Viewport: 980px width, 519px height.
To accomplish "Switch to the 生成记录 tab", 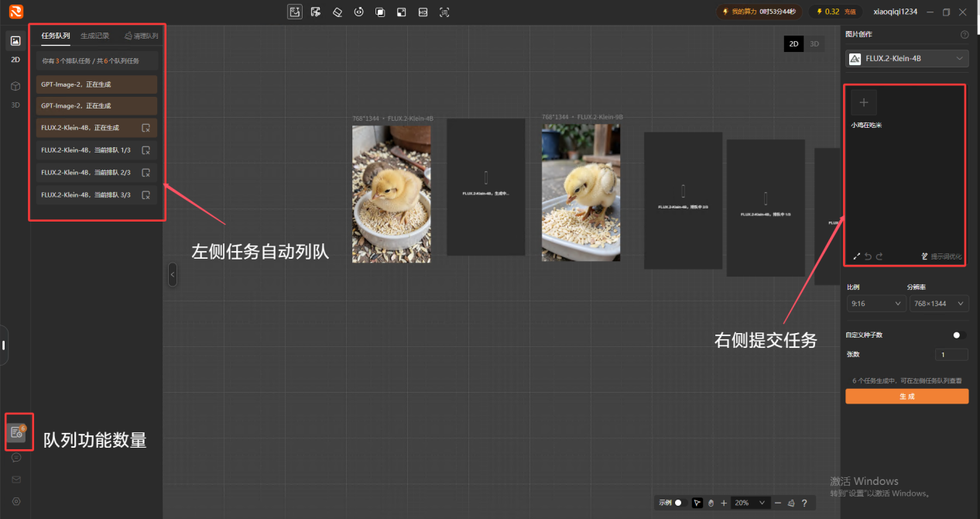I will pyautogui.click(x=95, y=36).
